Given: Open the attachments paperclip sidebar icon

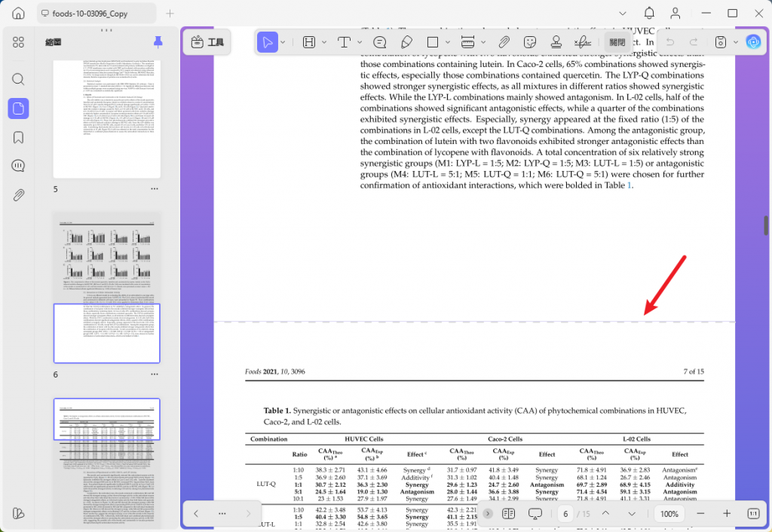Looking at the screenshot, I should (x=18, y=195).
